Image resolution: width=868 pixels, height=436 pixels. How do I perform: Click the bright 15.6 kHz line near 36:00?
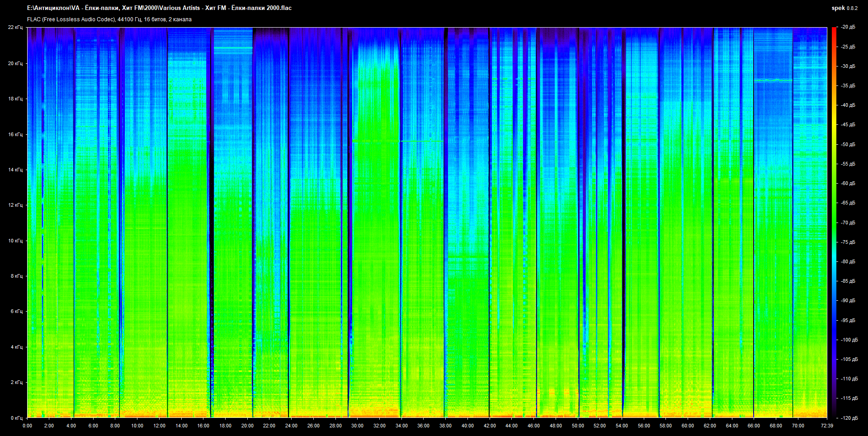click(x=422, y=141)
